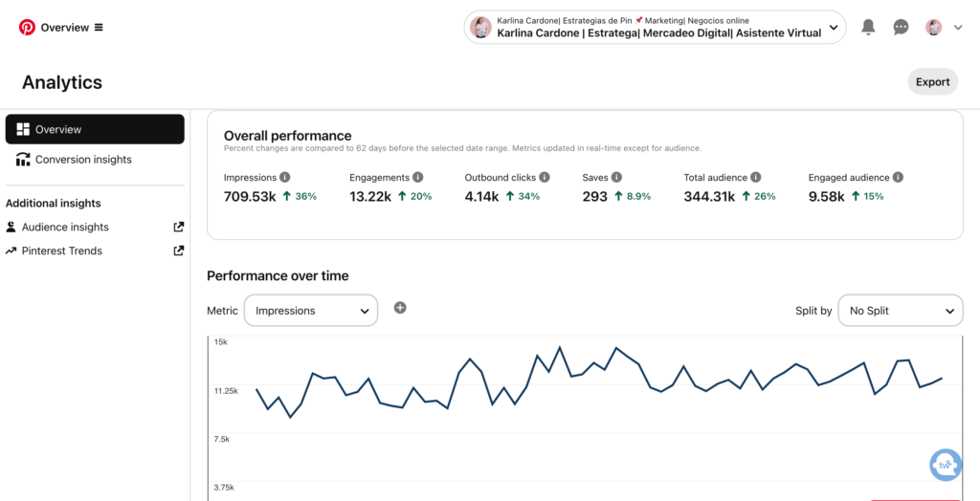Click the Pinterest logo icon
The width and height of the screenshot is (980, 501).
pyautogui.click(x=27, y=28)
